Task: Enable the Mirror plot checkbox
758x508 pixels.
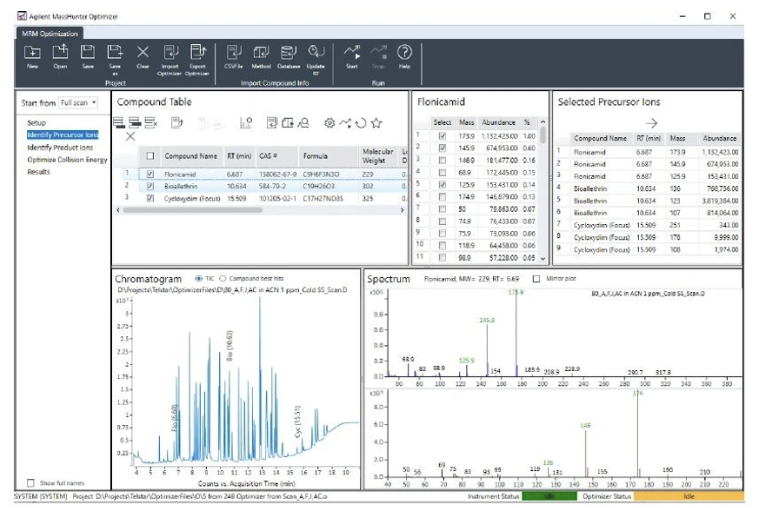Action: point(536,279)
